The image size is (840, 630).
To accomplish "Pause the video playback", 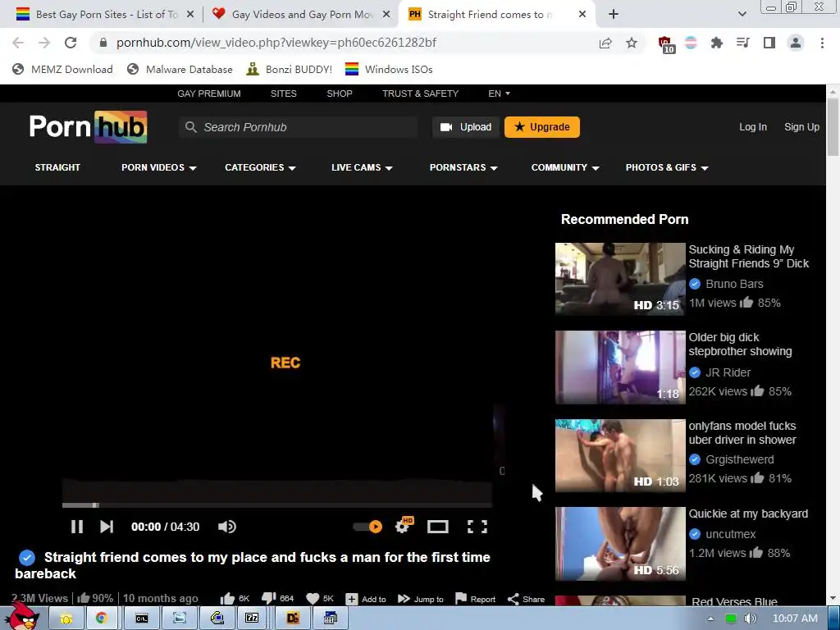I will point(77,527).
